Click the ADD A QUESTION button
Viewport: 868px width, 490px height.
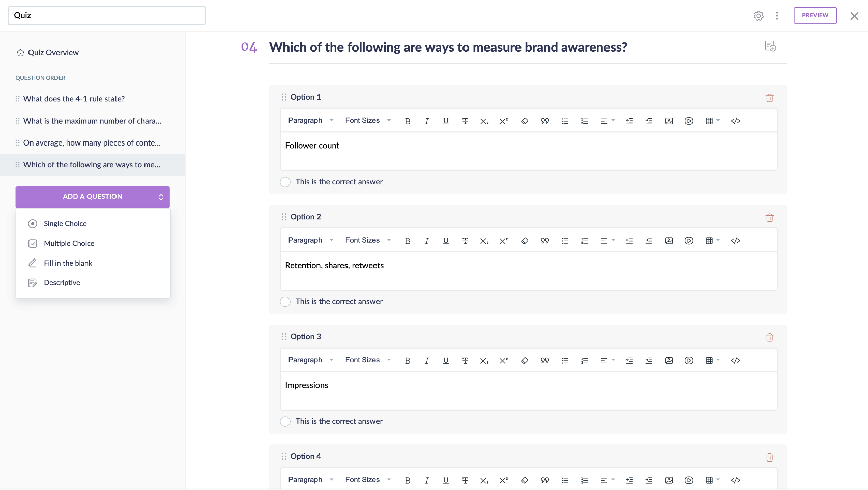93,197
